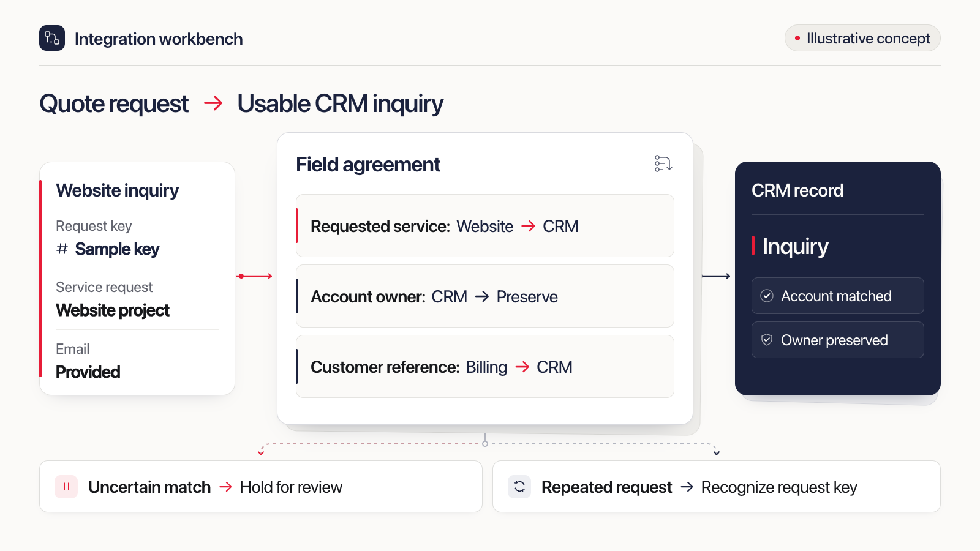980x551 pixels.
Task: Click the dark arrow in Account owner row
Action: (482, 296)
